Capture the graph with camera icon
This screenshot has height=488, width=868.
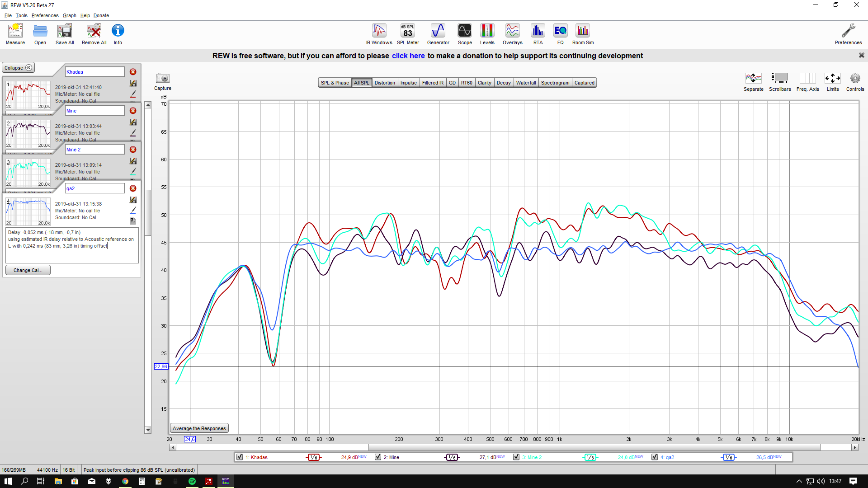pos(163,81)
